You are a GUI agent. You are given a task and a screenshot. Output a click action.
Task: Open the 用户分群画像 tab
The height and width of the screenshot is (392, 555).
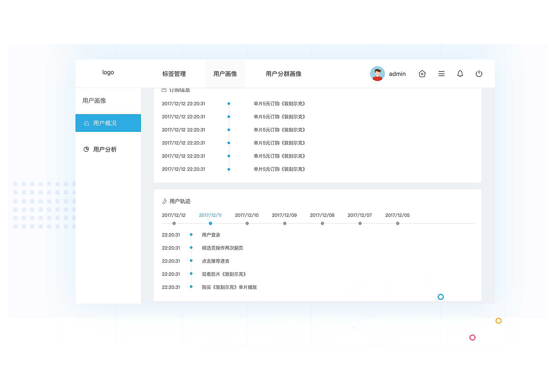coord(284,74)
